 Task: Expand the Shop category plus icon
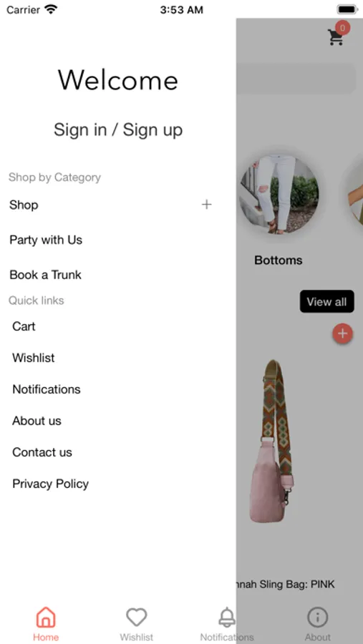pyautogui.click(x=206, y=205)
